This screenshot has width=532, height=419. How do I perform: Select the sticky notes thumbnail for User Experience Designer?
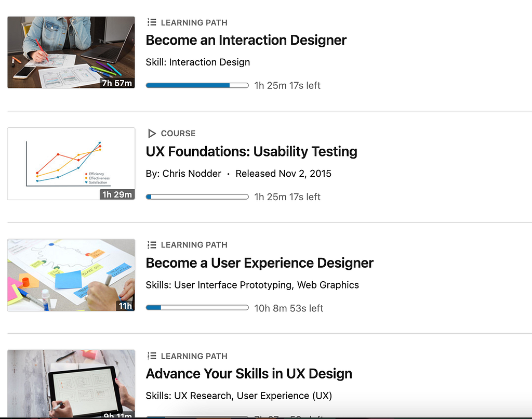pyautogui.click(x=71, y=274)
